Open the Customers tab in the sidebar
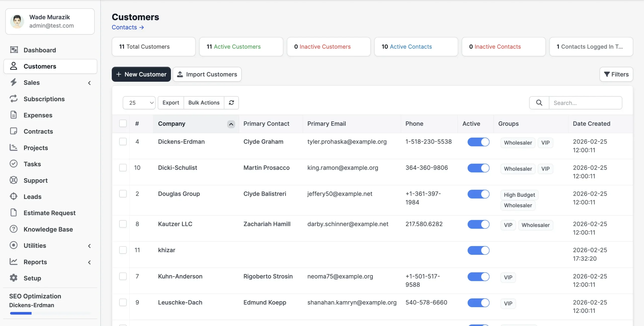The image size is (644, 326). point(40,66)
